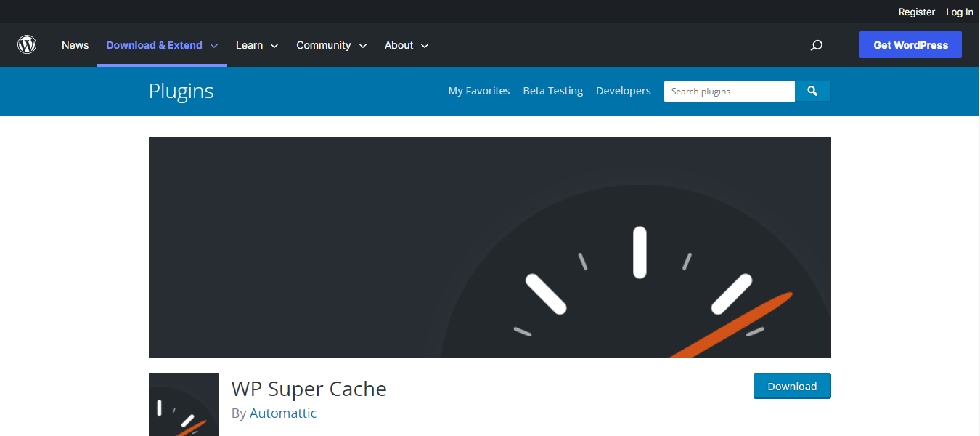Image resolution: width=980 pixels, height=436 pixels.
Task: Expand the About dropdown menu
Action: tap(407, 45)
